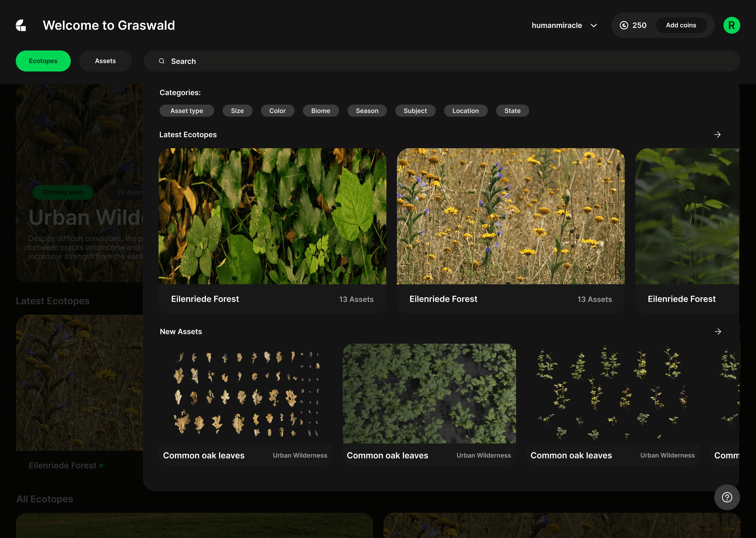The width and height of the screenshot is (756, 538).
Task: Click the search magnifier icon
Action: click(162, 61)
